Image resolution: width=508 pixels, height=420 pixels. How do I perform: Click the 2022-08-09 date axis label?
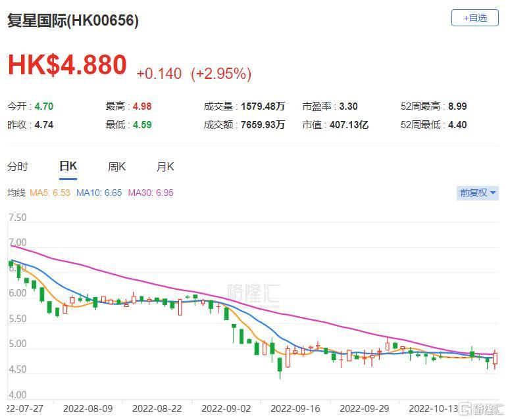[88, 409]
